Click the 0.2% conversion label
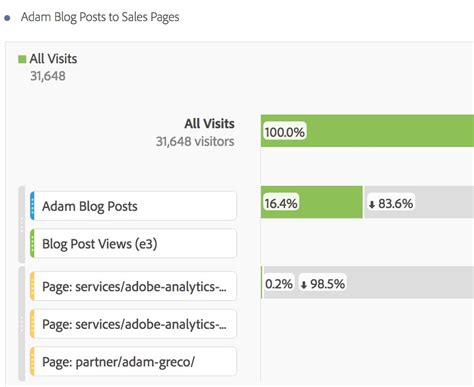474x387 pixels. pos(279,284)
